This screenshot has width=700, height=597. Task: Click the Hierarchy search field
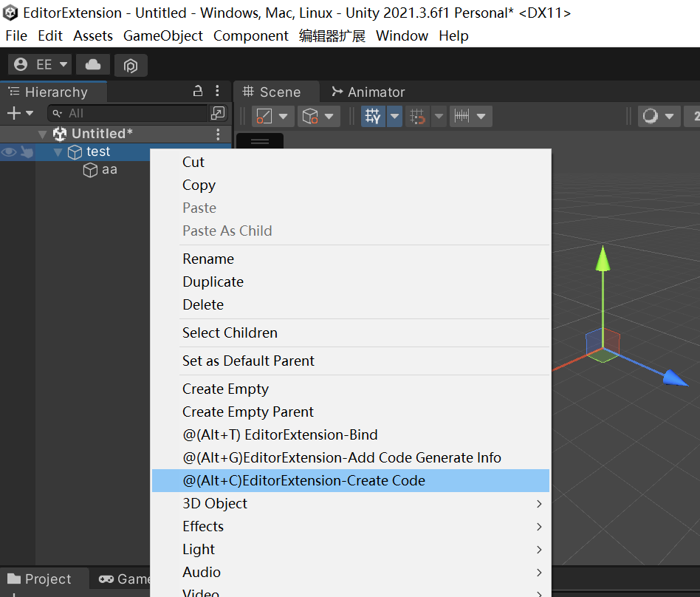[x=128, y=114]
